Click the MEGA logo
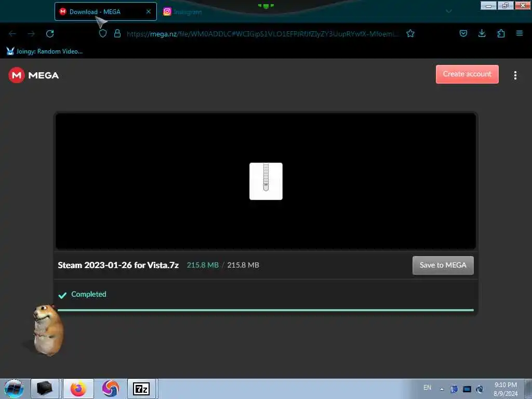Screen dimensions: 532x399 pos(34,75)
